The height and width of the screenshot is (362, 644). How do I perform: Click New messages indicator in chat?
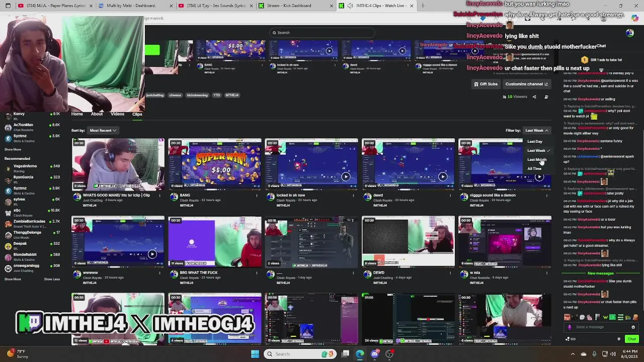click(x=601, y=274)
